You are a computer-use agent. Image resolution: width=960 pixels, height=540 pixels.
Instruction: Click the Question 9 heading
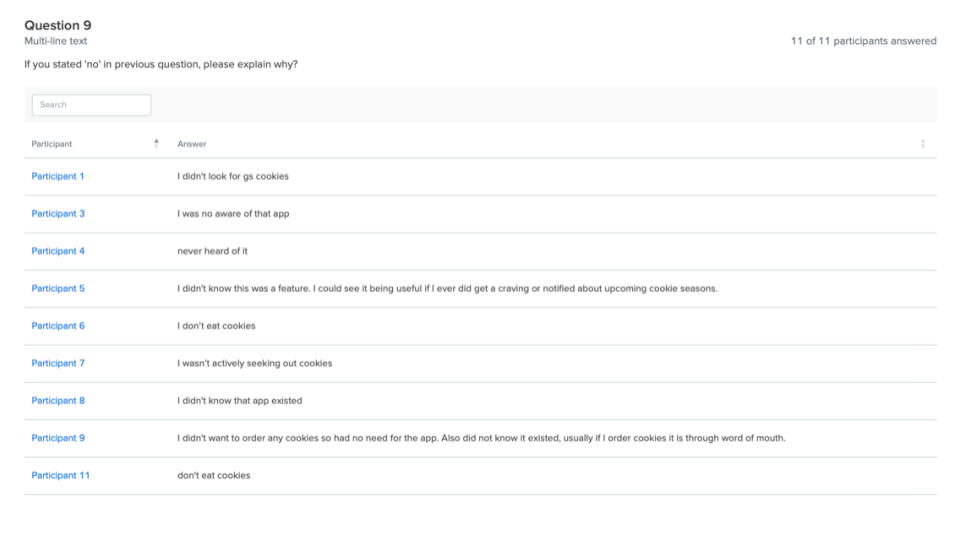click(x=58, y=25)
